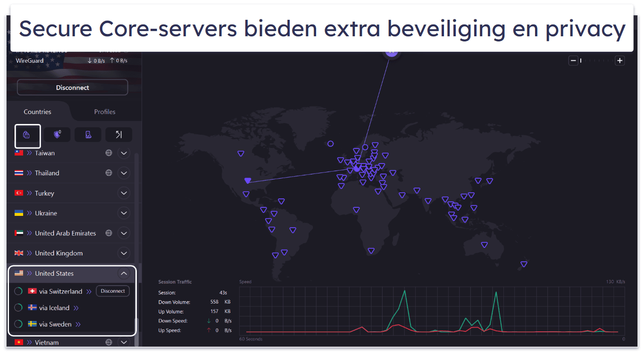This screenshot has height=353, width=644.
Task: Click the United Kingdom country name
Action: point(59,253)
